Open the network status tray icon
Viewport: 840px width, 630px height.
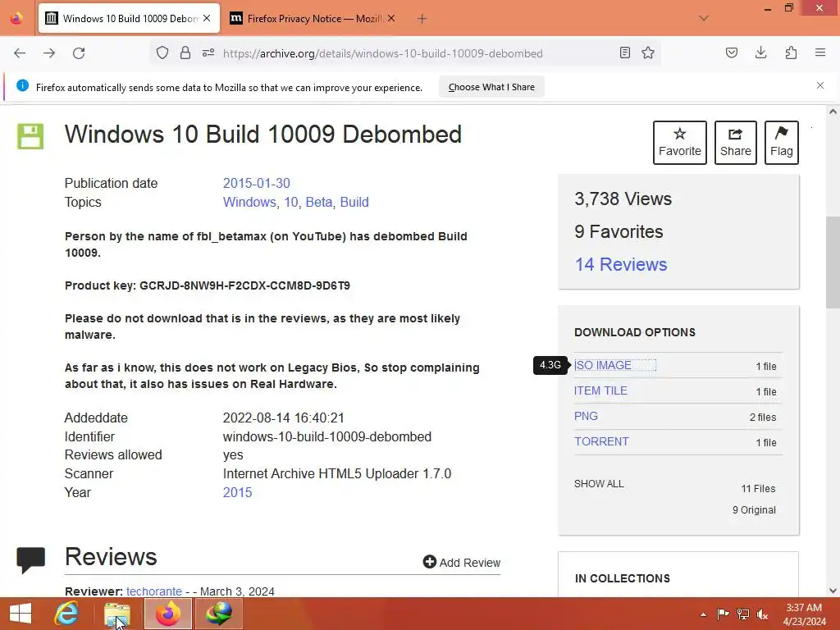[743, 614]
